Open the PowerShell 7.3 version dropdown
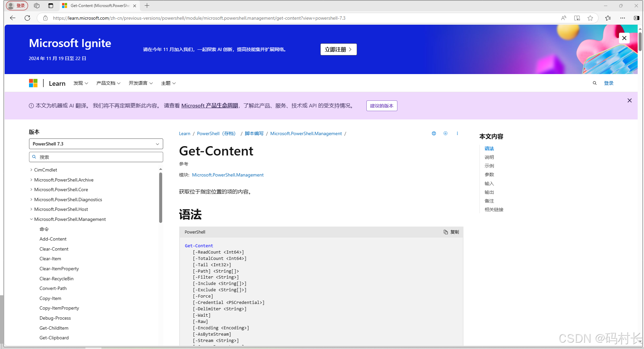 coord(96,144)
